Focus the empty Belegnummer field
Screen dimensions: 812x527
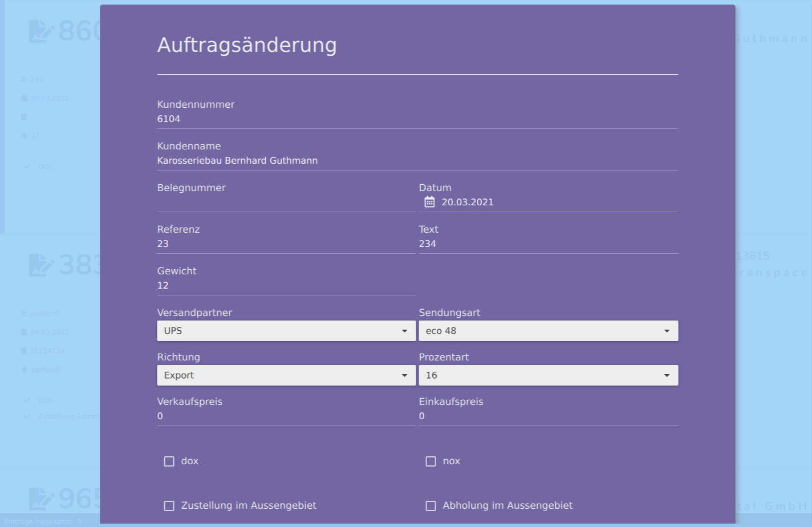pos(286,202)
